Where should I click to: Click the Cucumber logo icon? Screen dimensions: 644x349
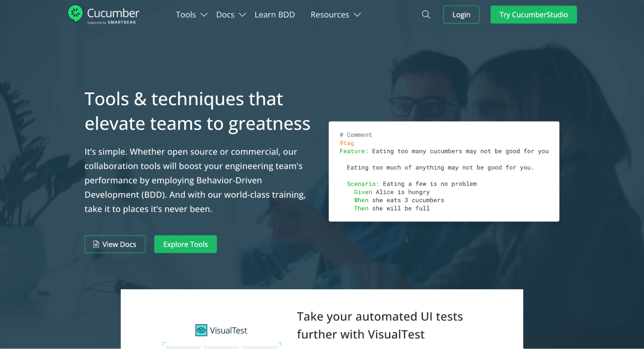(x=75, y=14)
